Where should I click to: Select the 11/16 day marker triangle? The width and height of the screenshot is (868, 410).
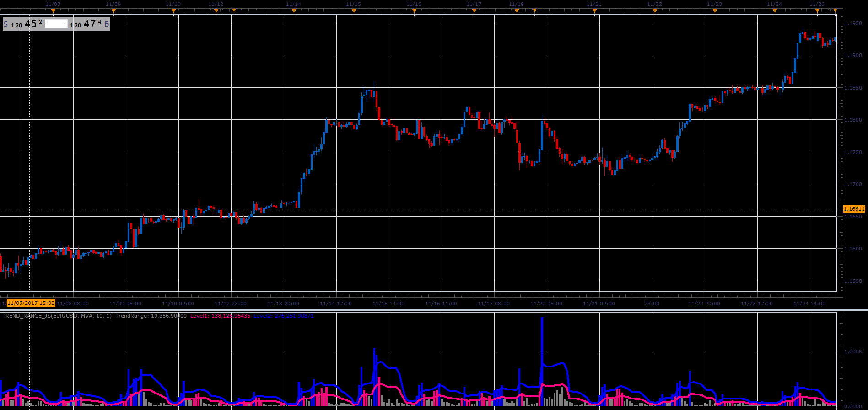[414, 11]
